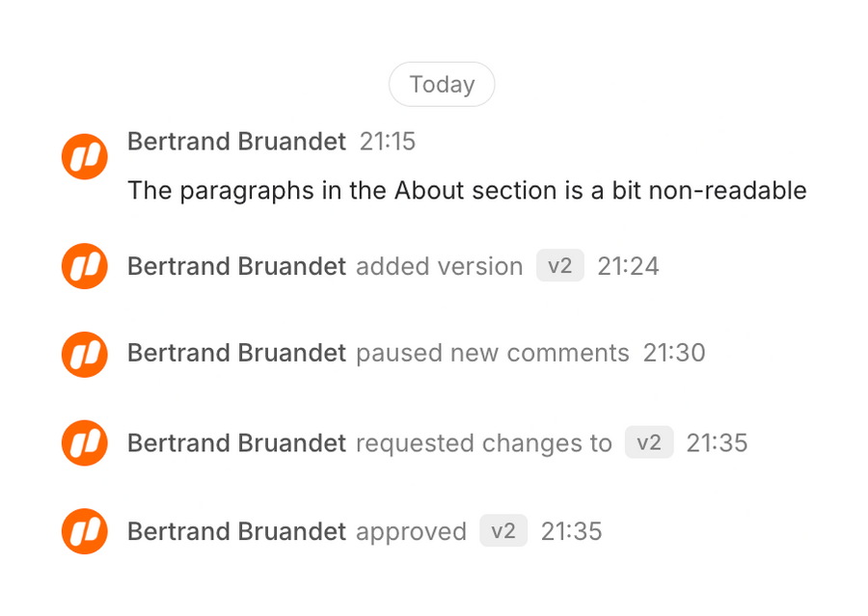Open v2 badge in 'requested changes to' entry
Screen dimensions: 868x616
click(x=649, y=442)
